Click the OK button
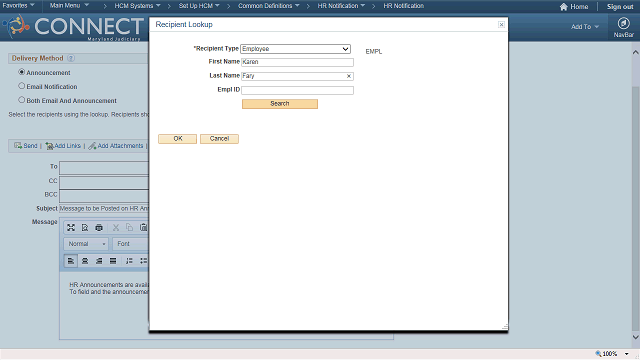Image resolution: width=640 pixels, height=360 pixels. (x=178, y=139)
